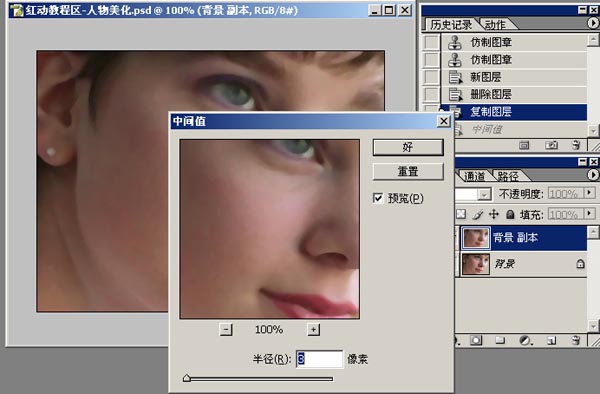600x394 pixels.
Task: Toggle lock transparent pixels for the layer
Action: click(x=461, y=214)
